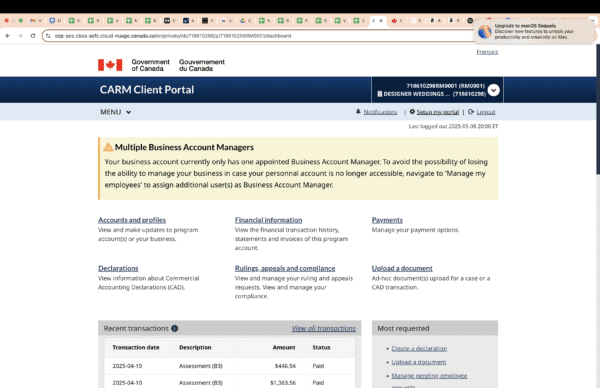The width and height of the screenshot is (600, 388).
Task: Click the Logout link
Action: 486,112
